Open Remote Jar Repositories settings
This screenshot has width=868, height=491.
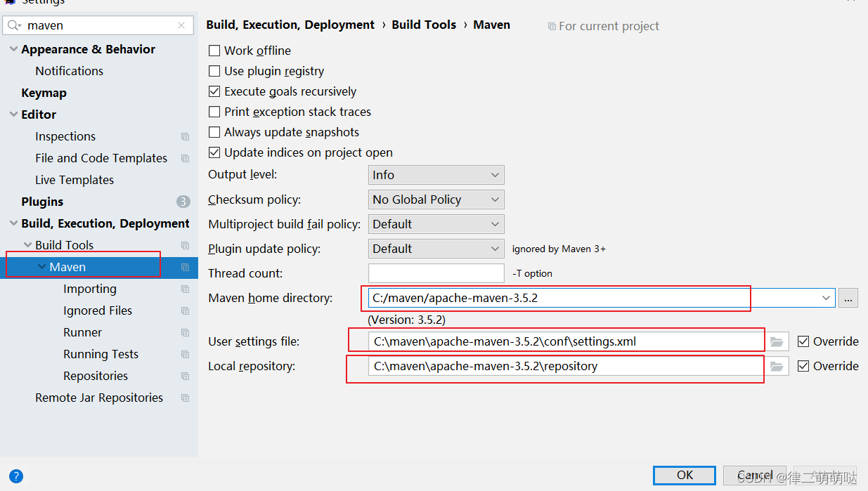point(99,398)
